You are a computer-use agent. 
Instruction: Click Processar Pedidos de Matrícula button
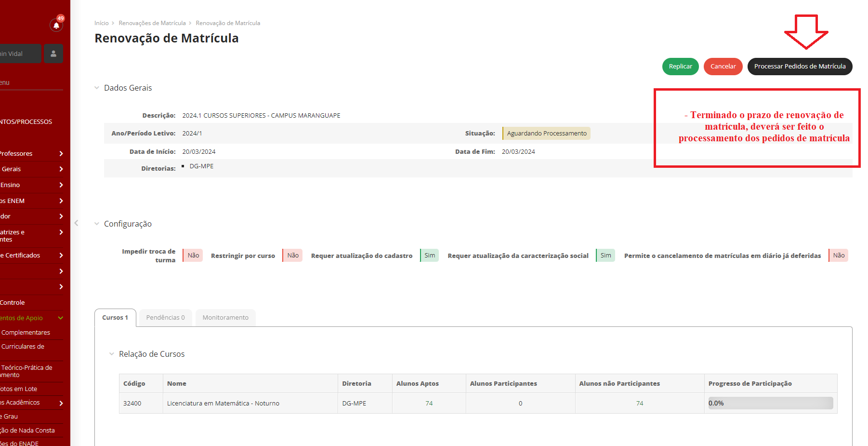pyautogui.click(x=800, y=67)
